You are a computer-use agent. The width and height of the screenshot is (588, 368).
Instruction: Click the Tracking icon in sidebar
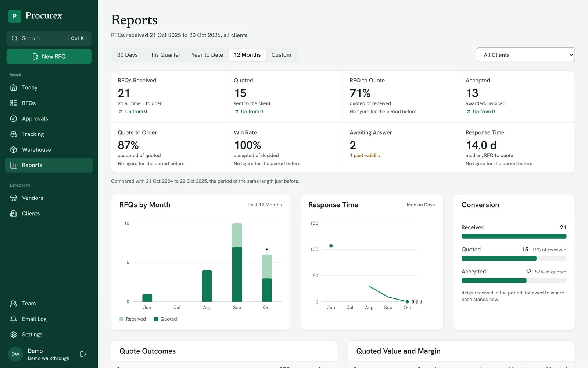pos(14,134)
